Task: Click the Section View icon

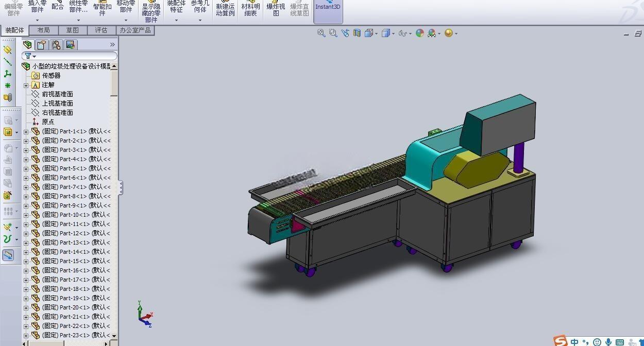Action: (x=357, y=33)
